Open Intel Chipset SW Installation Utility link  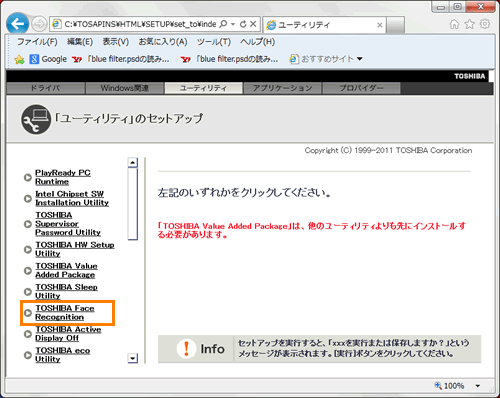point(72,198)
